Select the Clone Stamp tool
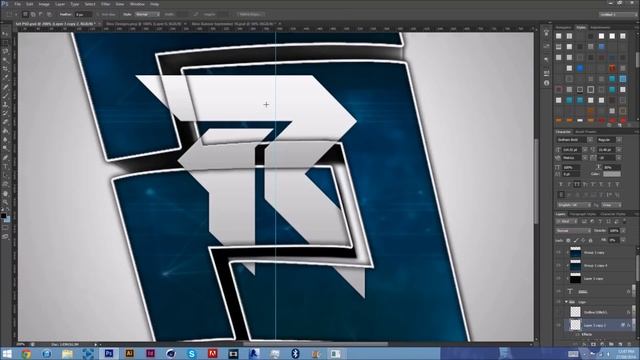 [x=5, y=104]
